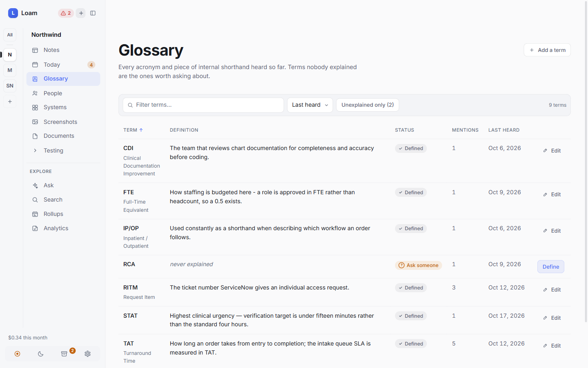Image resolution: width=588 pixels, height=368 pixels.
Task: Select the N workspace in the rail
Action: pos(10,55)
